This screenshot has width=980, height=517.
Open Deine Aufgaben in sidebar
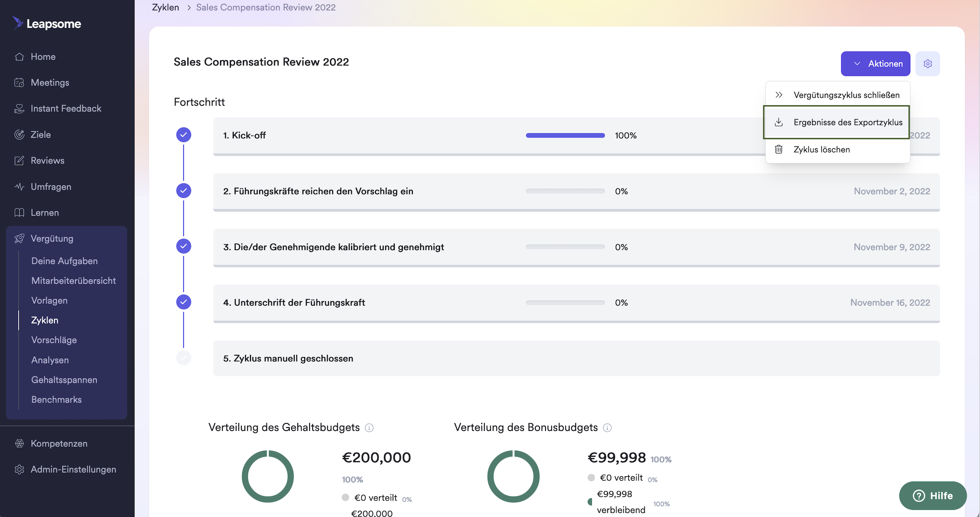point(64,261)
